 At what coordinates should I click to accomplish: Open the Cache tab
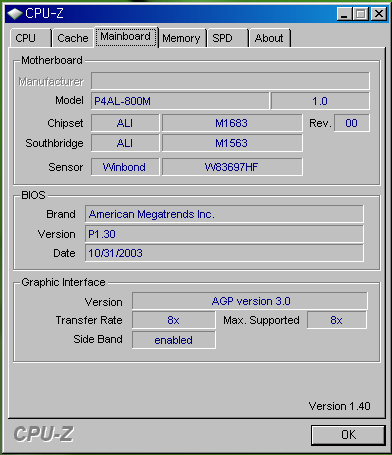tap(72, 38)
